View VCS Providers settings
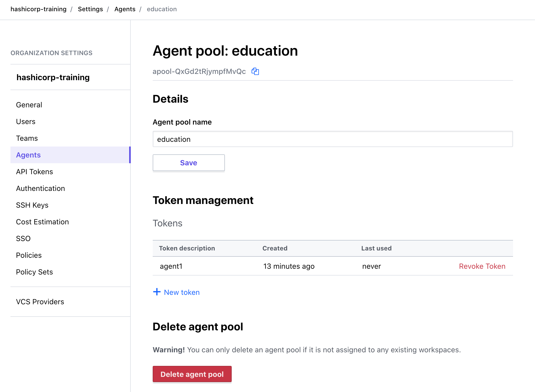Image resolution: width=535 pixels, height=392 pixels. (x=40, y=302)
